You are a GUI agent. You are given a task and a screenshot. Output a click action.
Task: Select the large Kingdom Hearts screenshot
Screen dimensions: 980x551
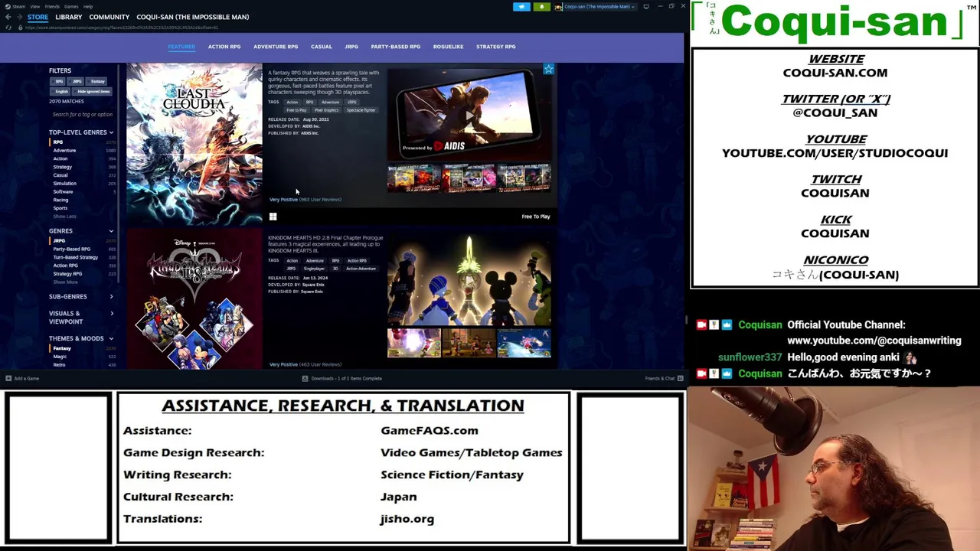coord(469,280)
